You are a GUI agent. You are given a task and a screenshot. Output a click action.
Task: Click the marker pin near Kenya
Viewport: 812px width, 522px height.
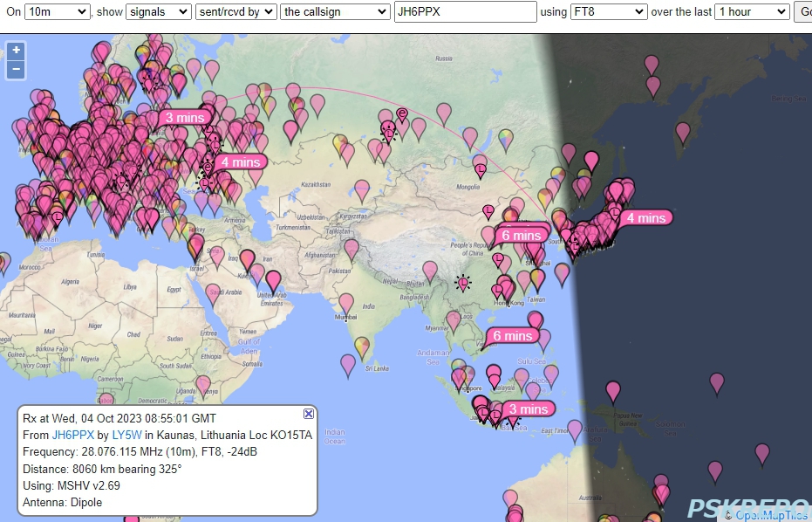coord(203,386)
